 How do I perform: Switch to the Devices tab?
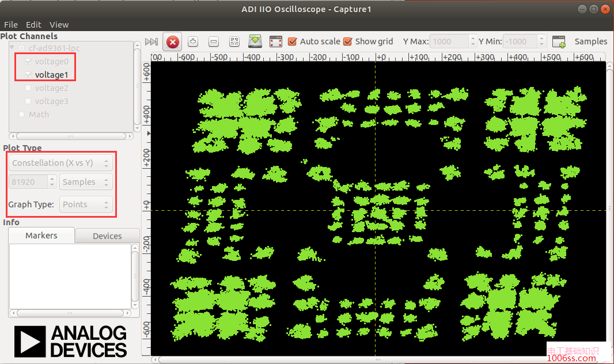107,236
